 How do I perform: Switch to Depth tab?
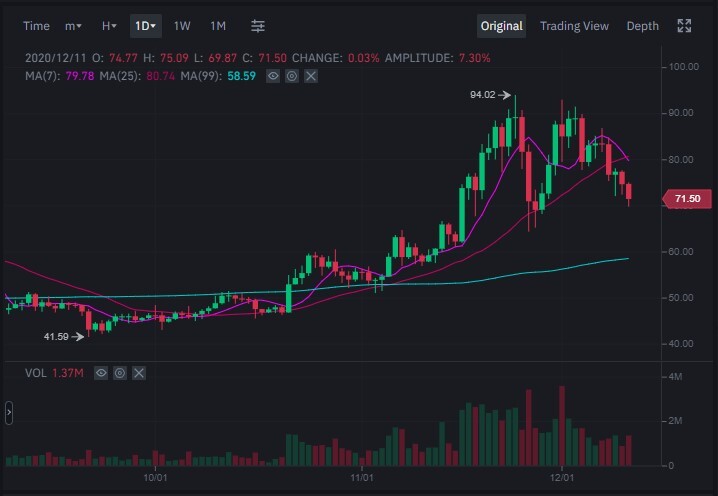coord(642,26)
